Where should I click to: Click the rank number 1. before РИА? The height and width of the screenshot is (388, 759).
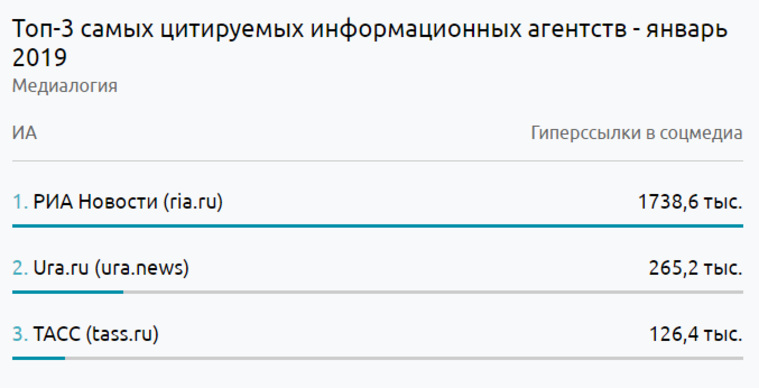click(x=20, y=202)
